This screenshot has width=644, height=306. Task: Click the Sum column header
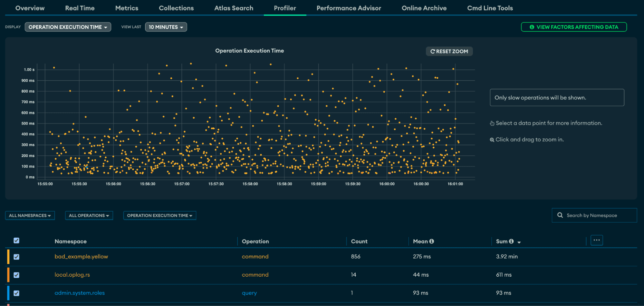(502, 242)
